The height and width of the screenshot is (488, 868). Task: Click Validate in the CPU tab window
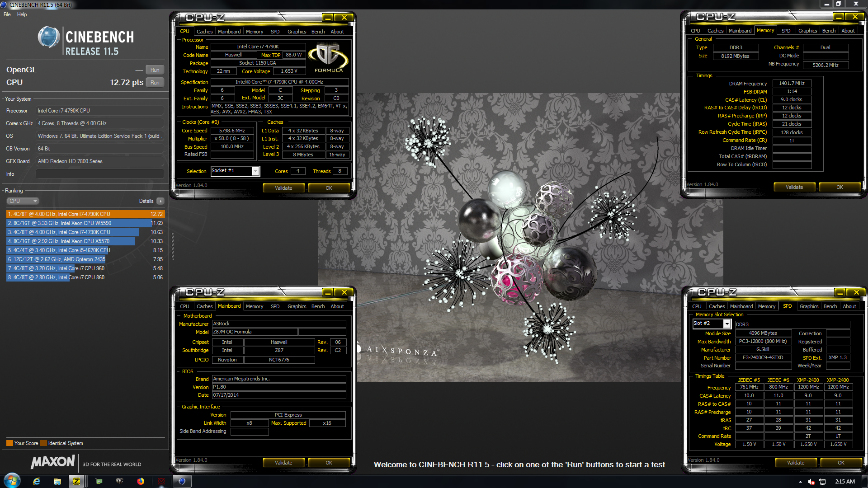[283, 188]
